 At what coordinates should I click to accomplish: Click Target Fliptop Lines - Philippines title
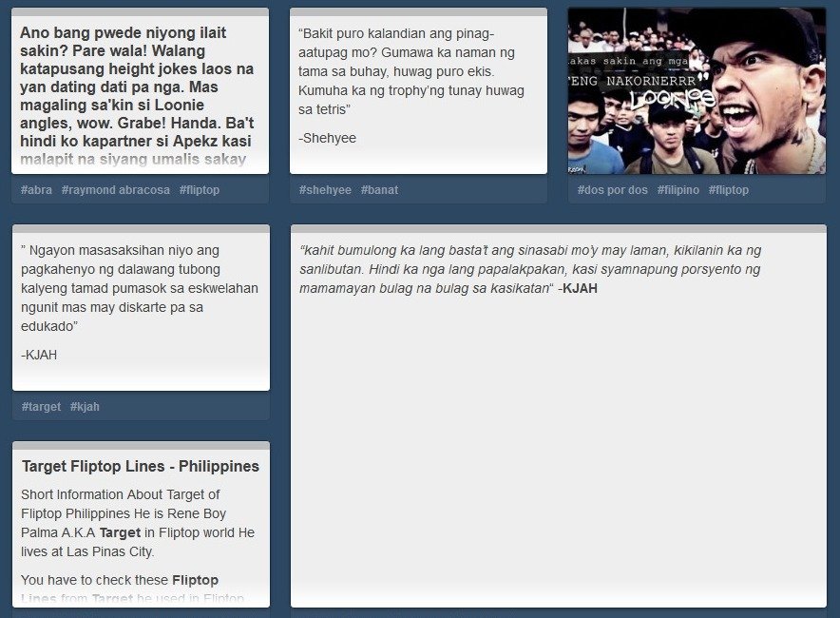point(141,466)
